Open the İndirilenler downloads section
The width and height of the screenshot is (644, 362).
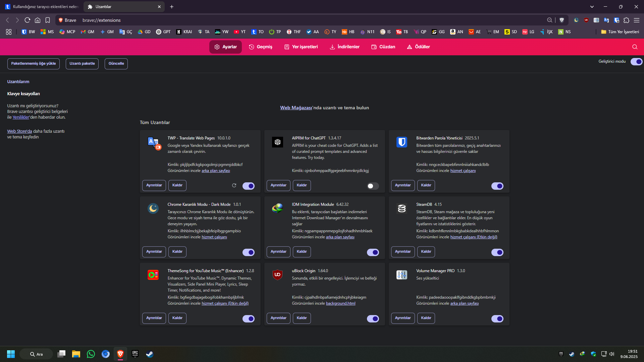coord(344,47)
